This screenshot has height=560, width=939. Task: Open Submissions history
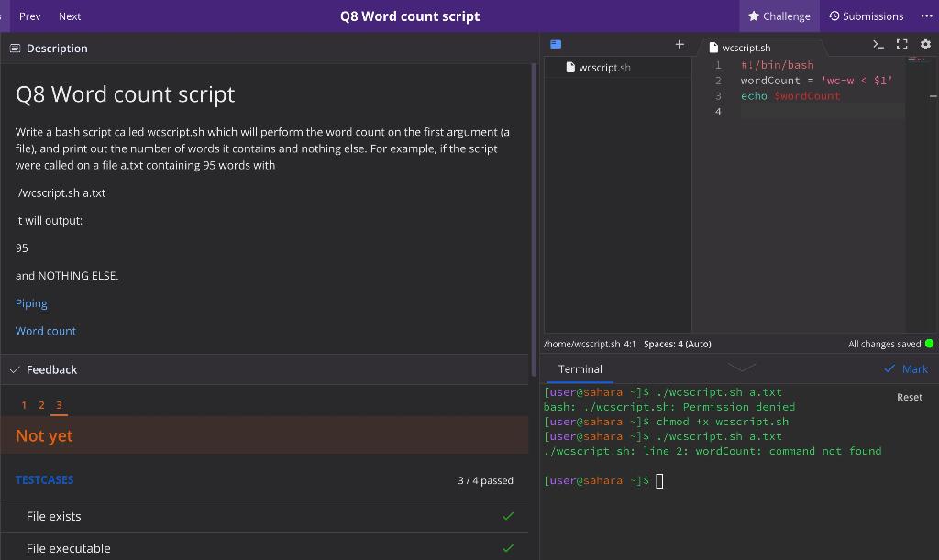[x=866, y=16]
